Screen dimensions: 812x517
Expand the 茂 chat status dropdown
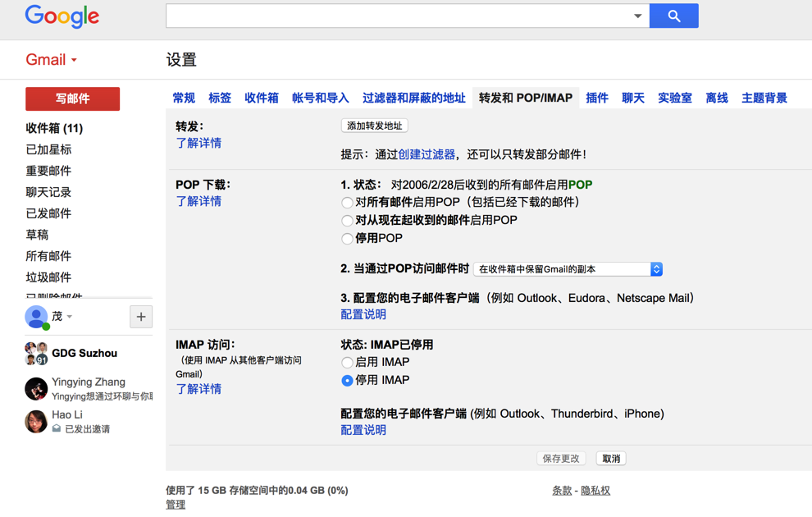click(x=70, y=317)
